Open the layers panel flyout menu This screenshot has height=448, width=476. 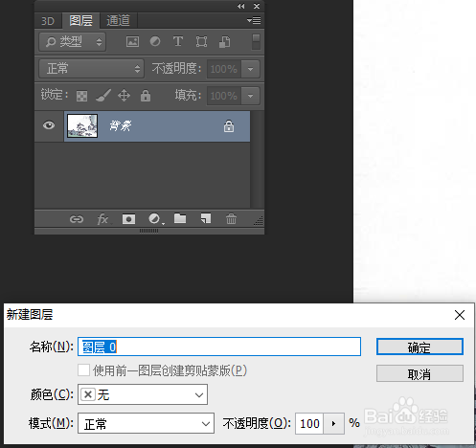pyautogui.click(x=254, y=21)
